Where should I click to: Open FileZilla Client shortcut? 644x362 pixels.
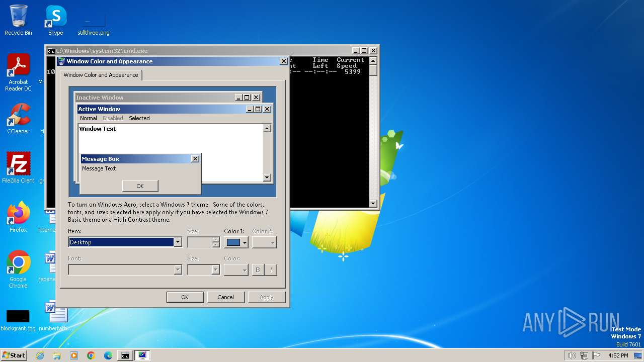click(18, 168)
